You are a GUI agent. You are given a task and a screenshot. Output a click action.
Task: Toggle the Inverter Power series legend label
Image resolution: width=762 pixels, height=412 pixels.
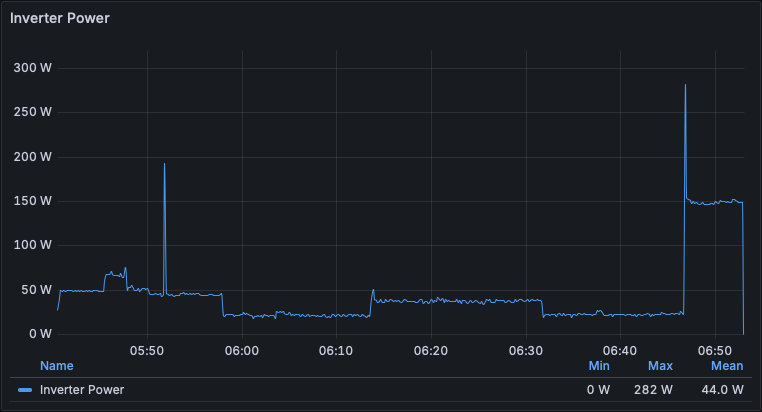click(x=82, y=390)
